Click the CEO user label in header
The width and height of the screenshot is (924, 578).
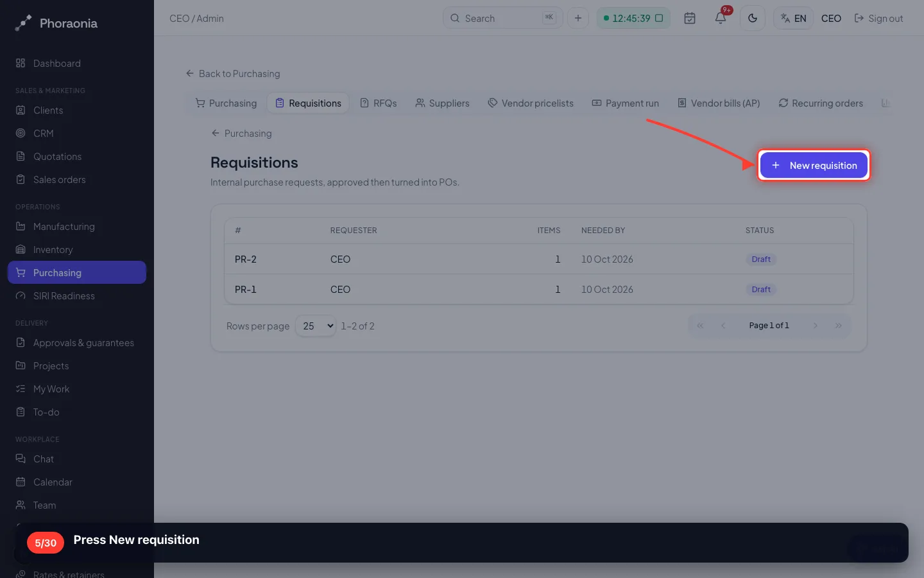[x=831, y=18]
